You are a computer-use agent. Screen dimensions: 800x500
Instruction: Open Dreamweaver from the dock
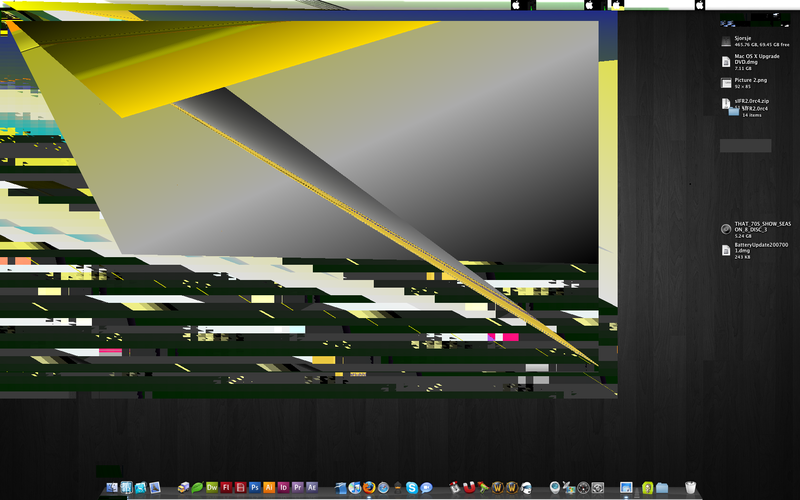click(212, 487)
